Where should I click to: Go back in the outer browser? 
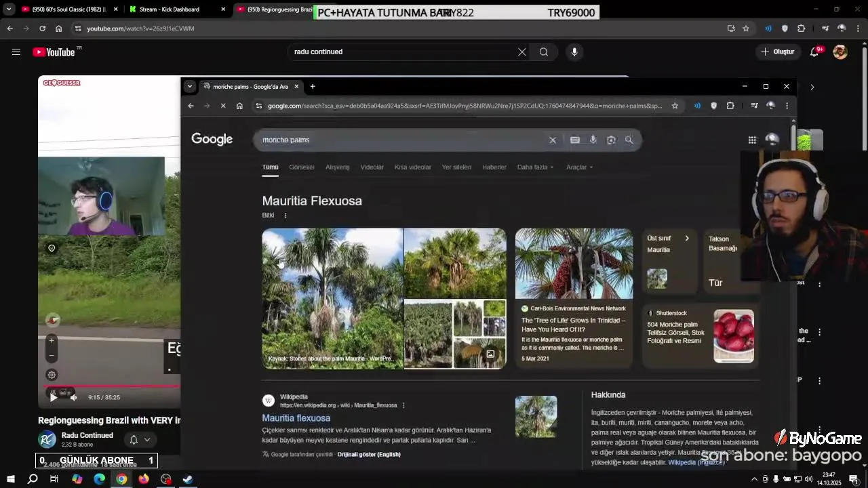[x=10, y=28]
